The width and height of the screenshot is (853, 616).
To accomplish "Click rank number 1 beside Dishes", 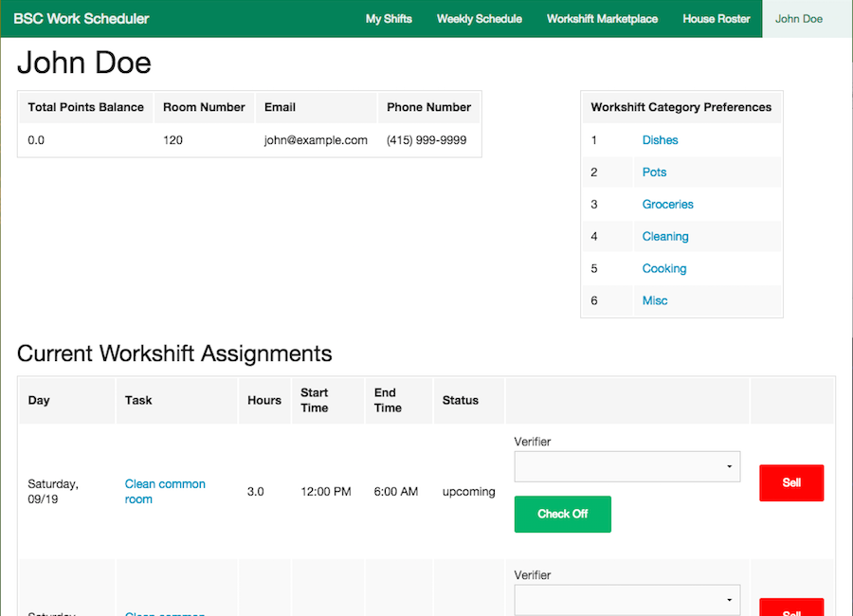I will pos(594,140).
